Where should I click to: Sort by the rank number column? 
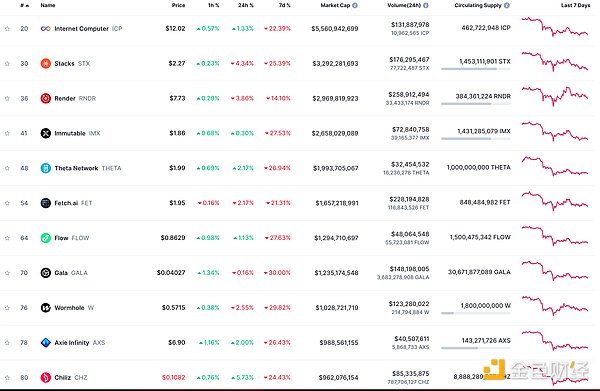click(x=24, y=5)
